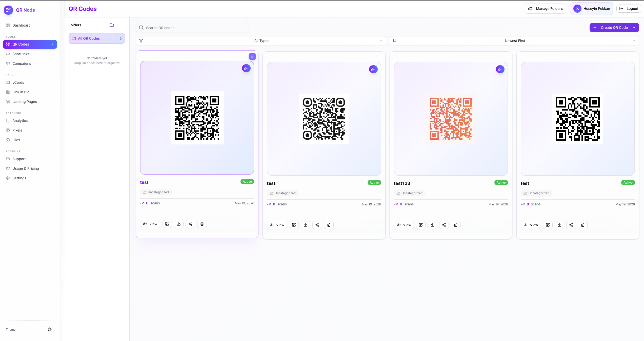
Task: Click the QR Codes page heading
Action: pos(83,9)
